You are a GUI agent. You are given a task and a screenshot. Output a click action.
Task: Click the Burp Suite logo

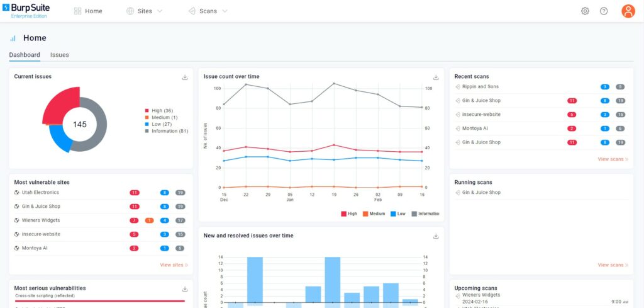26,11
